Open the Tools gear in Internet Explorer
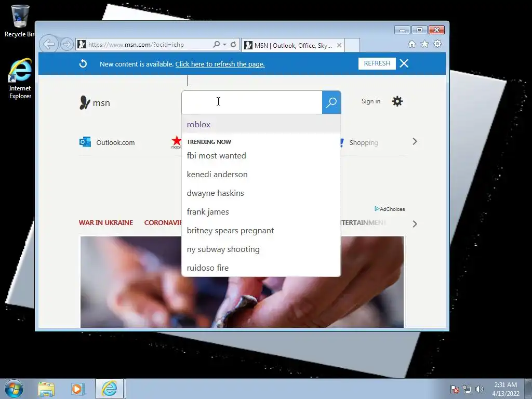Image resolution: width=532 pixels, height=399 pixels. [437, 44]
